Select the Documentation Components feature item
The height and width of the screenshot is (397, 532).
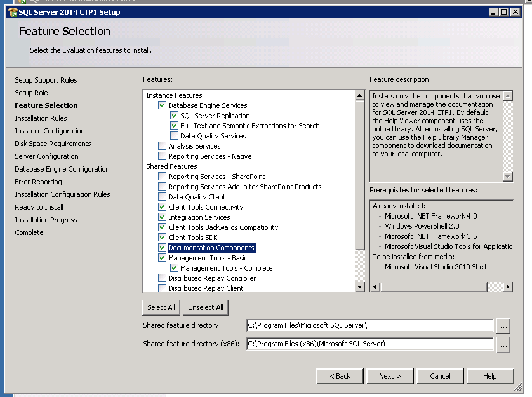tap(211, 248)
